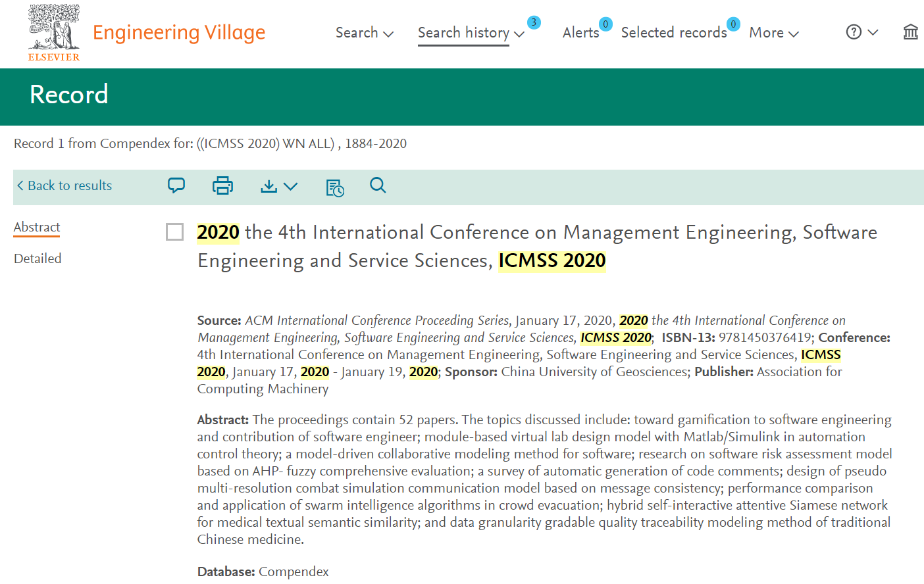
Task: Click the record title ICMSS 2020
Action: tap(537, 247)
